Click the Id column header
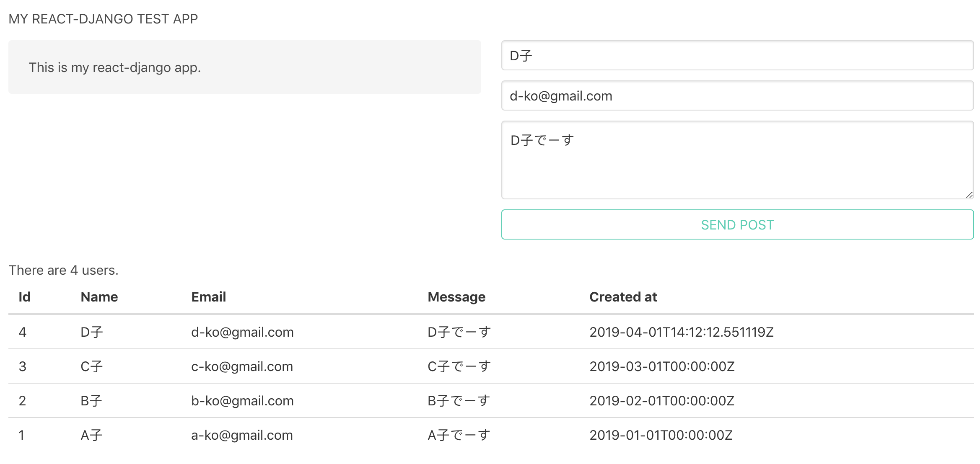Screen dimensions: 980x464 (x=24, y=297)
